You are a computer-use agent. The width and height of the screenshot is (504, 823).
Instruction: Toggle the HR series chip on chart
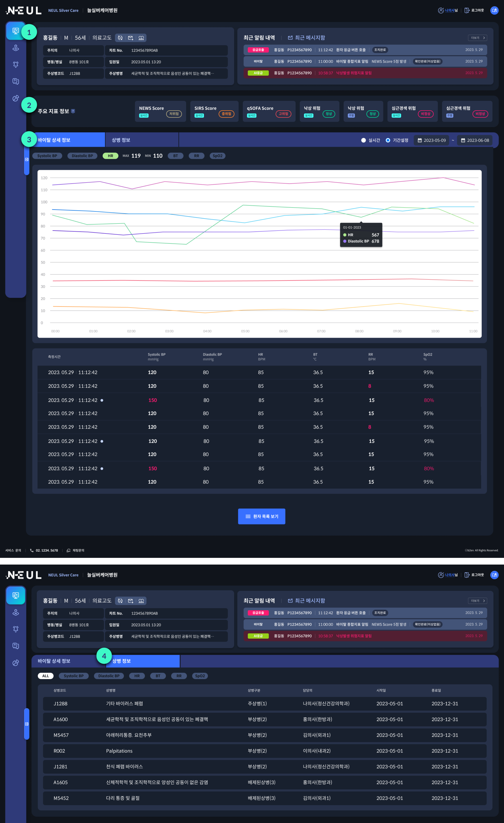pyautogui.click(x=110, y=156)
